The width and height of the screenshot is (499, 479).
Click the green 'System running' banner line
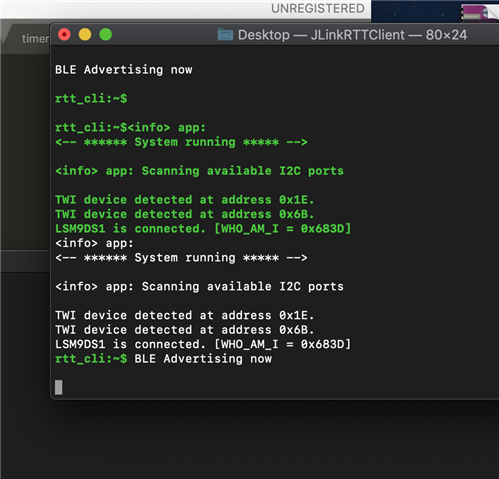(181, 142)
